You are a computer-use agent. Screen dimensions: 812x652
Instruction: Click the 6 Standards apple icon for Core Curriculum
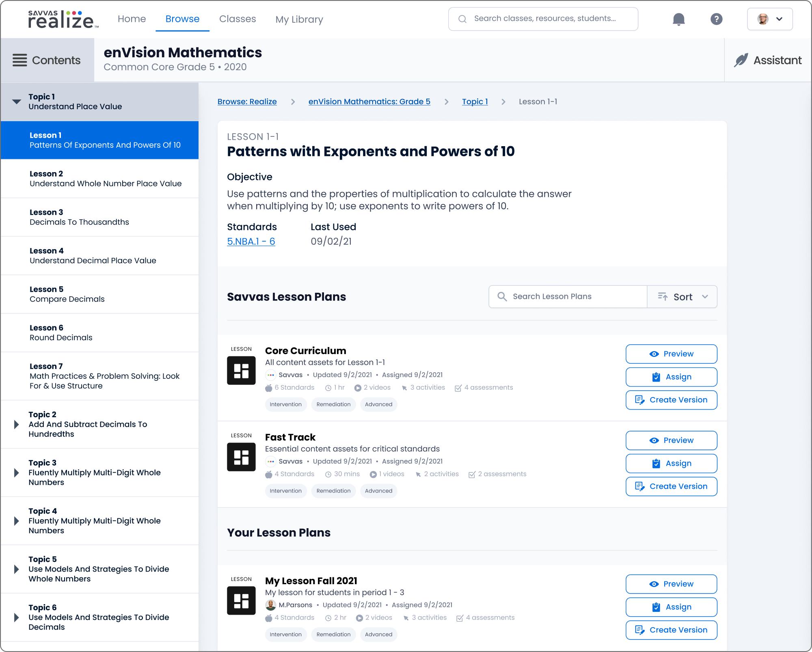(x=268, y=388)
